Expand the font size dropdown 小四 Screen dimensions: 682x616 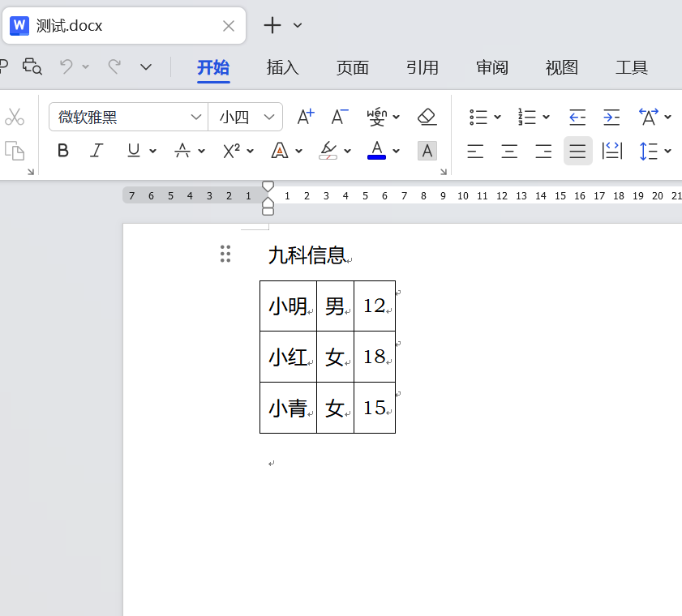[269, 117]
